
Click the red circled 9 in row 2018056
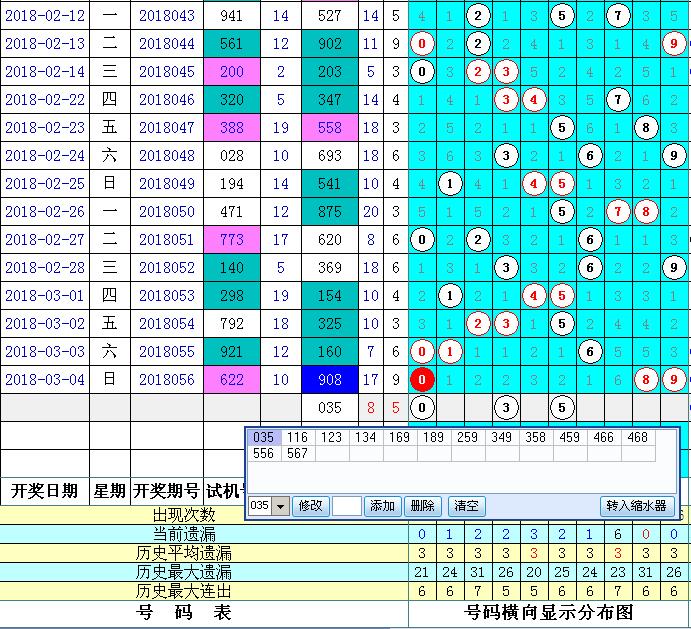click(x=674, y=379)
